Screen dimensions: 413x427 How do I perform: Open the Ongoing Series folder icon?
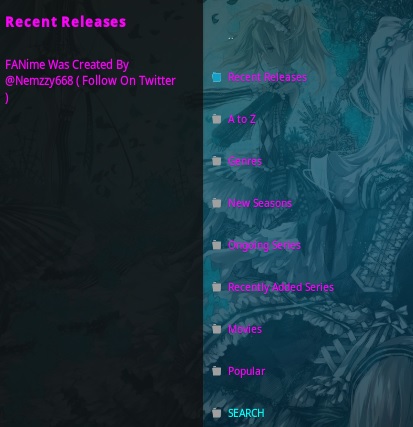[217, 245]
